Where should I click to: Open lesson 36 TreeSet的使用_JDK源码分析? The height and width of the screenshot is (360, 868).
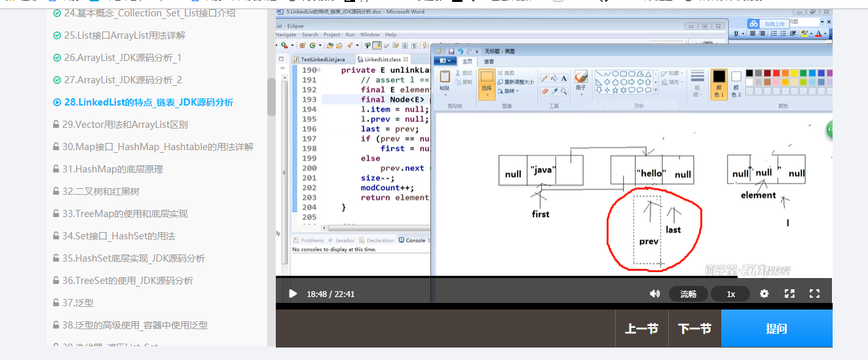[x=123, y=281]
